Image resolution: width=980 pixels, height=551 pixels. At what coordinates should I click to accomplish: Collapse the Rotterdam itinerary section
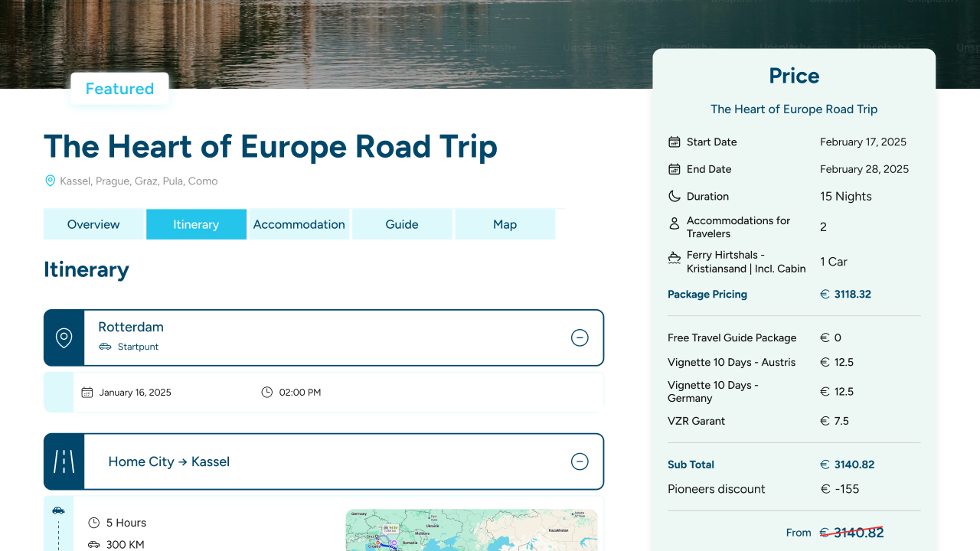click(580, 337)
